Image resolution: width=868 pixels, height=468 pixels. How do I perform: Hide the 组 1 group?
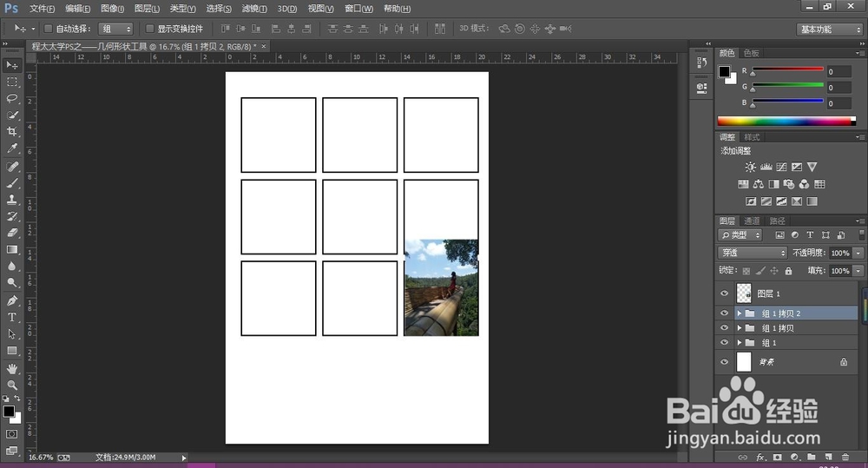coord(724,342)
